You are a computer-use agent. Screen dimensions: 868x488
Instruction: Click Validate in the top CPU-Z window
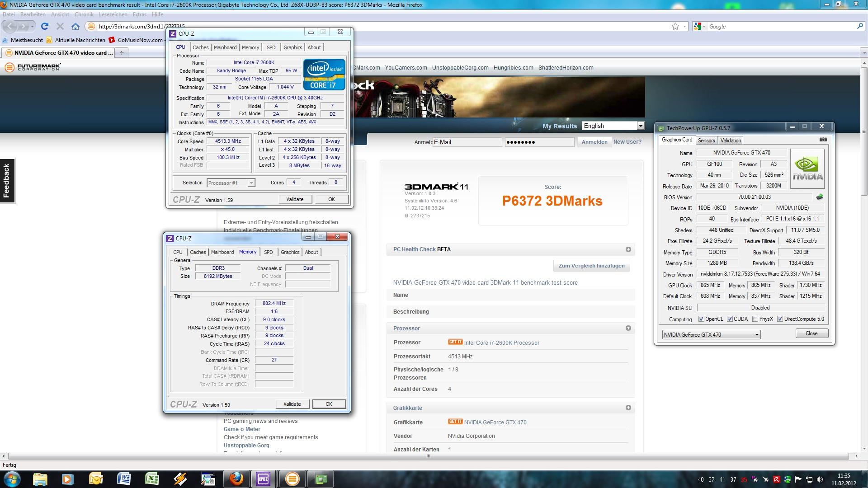(295, 199)
